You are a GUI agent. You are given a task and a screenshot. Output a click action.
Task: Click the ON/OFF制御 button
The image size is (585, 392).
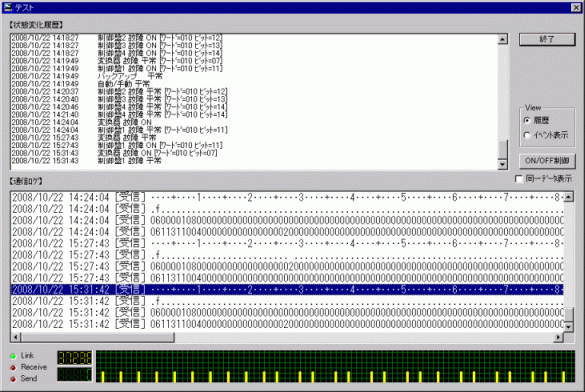(547, 161)
